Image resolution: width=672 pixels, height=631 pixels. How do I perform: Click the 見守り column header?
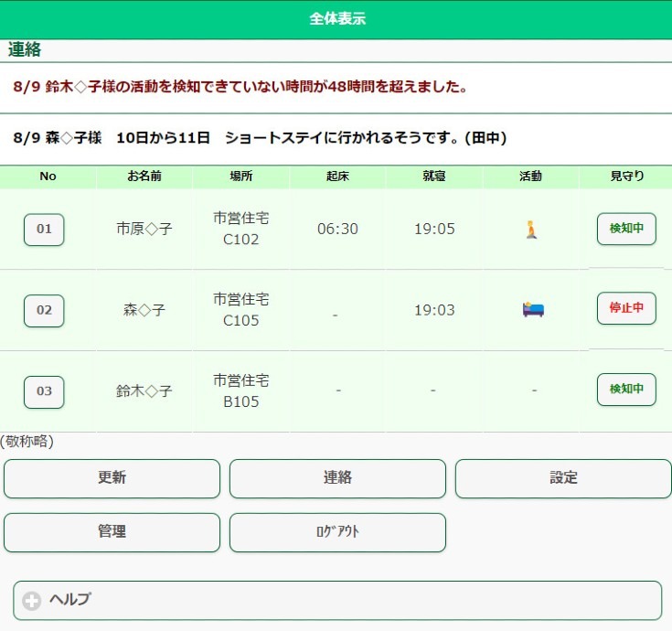[x=626, y=176]
